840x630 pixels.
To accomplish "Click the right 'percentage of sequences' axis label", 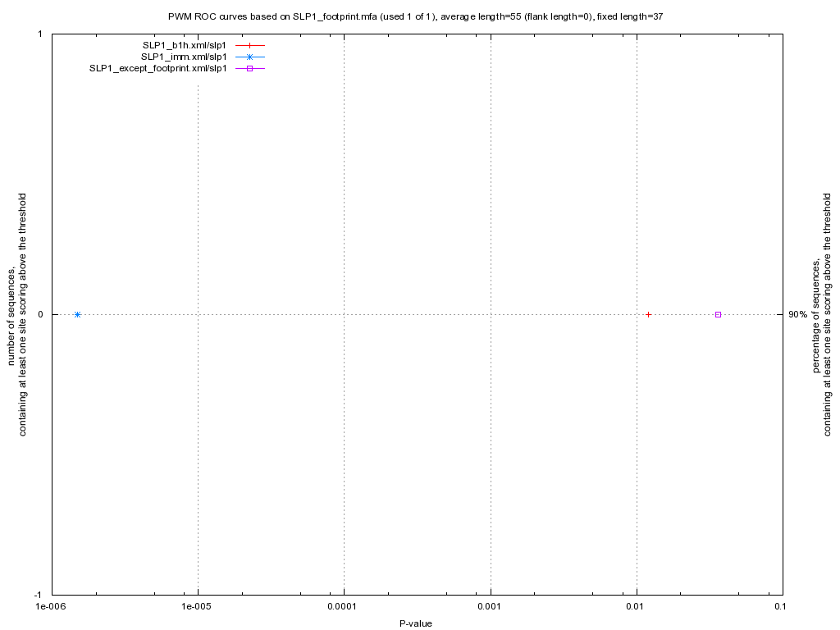I will (x=822, y=314).
